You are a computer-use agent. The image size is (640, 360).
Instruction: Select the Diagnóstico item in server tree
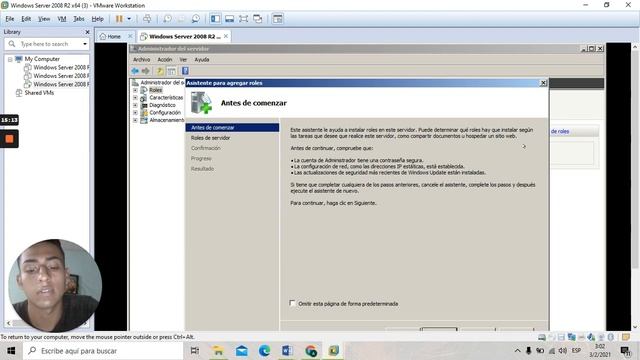pyautogui.click(x=162, y=105)
